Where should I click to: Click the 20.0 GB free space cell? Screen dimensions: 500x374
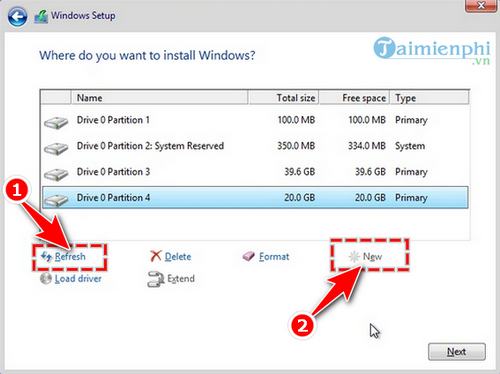tap(370, 198)
